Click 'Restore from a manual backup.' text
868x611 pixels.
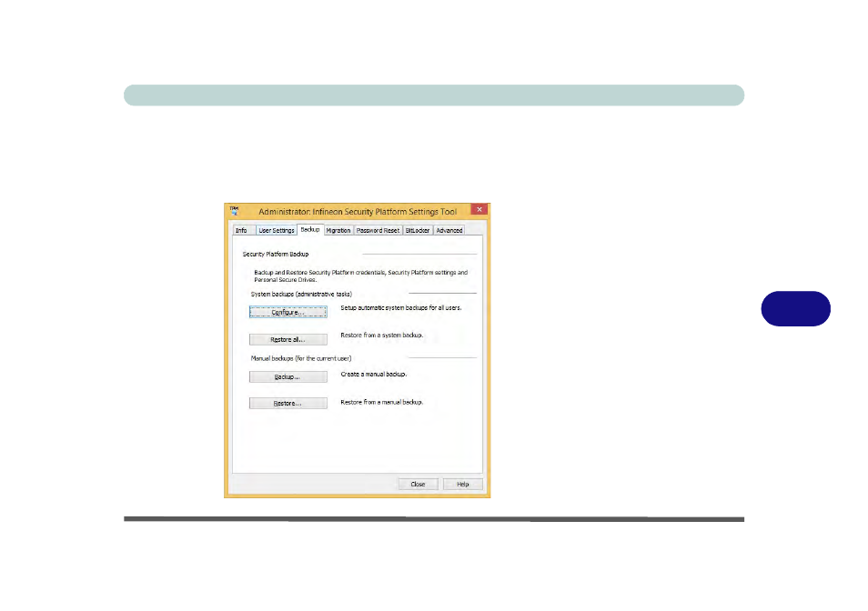pos(381,402)
